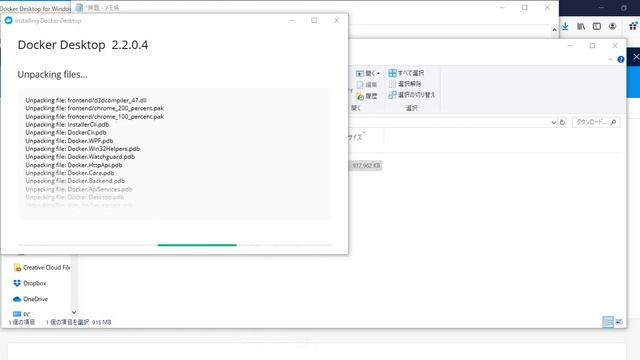Click the Docker whale icon in installer title bar
The width and height of the screenshot is (640, 360).
9,20
